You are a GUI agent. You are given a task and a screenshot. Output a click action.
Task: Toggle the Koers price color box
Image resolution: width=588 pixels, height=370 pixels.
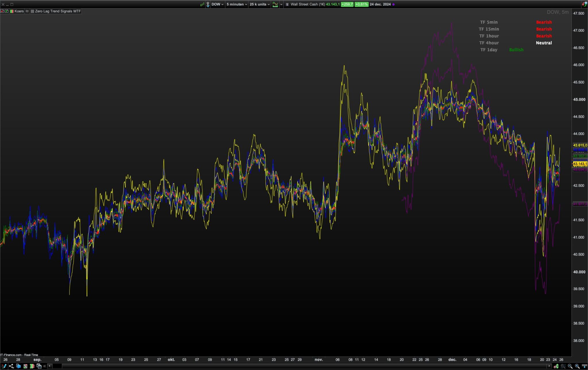point(12,11)
